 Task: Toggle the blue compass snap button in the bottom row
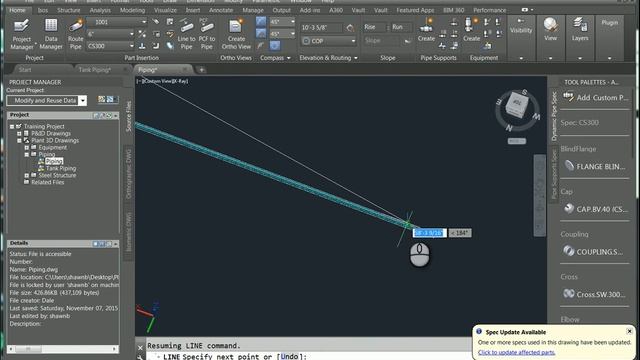pyautogui.click(x=275, y=46)
